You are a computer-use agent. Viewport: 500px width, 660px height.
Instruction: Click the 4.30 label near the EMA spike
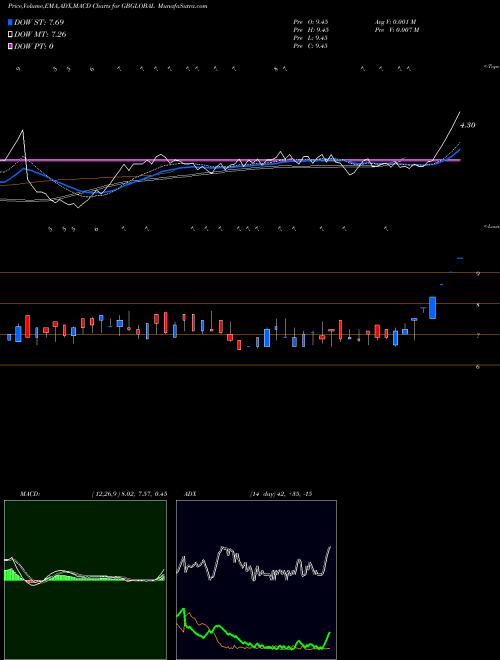click(467, 125)
